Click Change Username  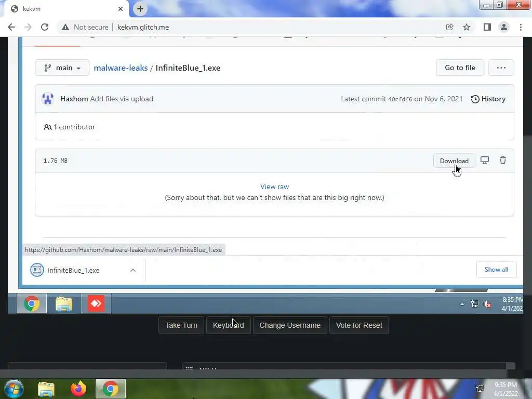[x=290, y=325]
